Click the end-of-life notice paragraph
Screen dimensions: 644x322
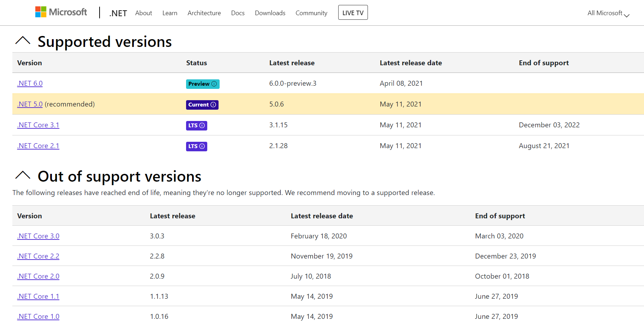tap(223, 193)
